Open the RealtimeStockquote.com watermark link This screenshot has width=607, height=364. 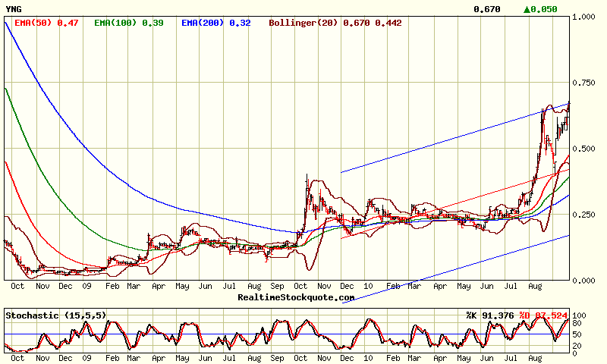pyautogui.click(x=295, y=297)
